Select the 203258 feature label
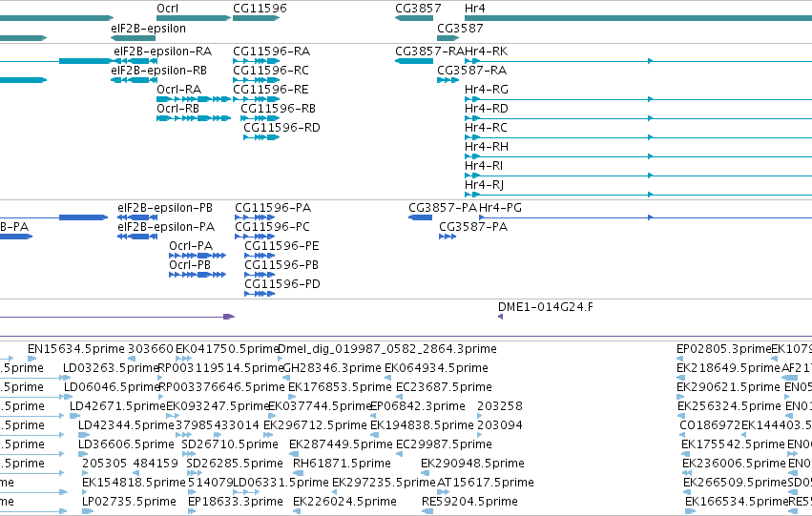The image size is (812, 516). (x=500, y=407)
